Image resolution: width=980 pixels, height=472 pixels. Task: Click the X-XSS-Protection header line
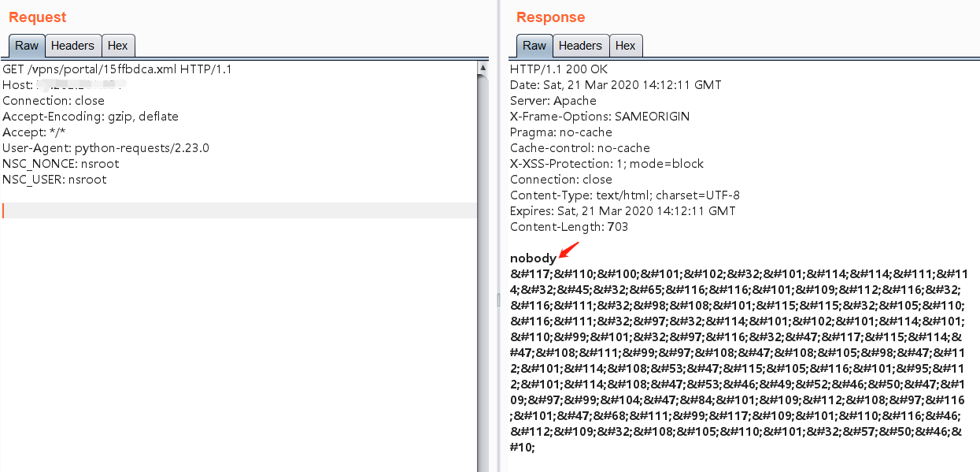[607, 164]
